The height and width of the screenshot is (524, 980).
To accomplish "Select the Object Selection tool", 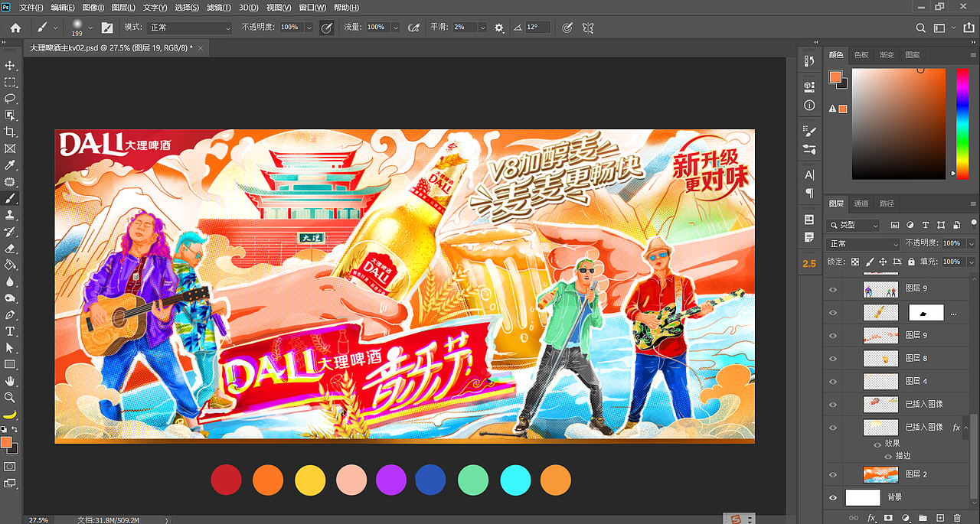I will coord(11,116).
